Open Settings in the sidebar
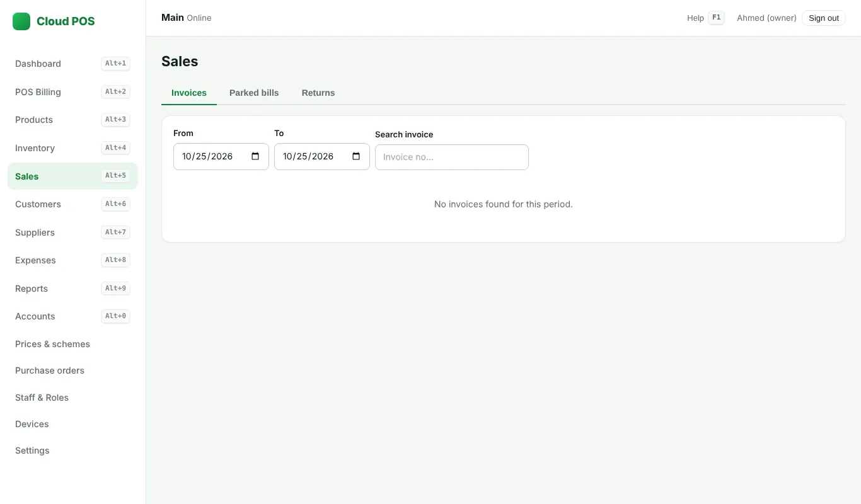 click(72, 450)
